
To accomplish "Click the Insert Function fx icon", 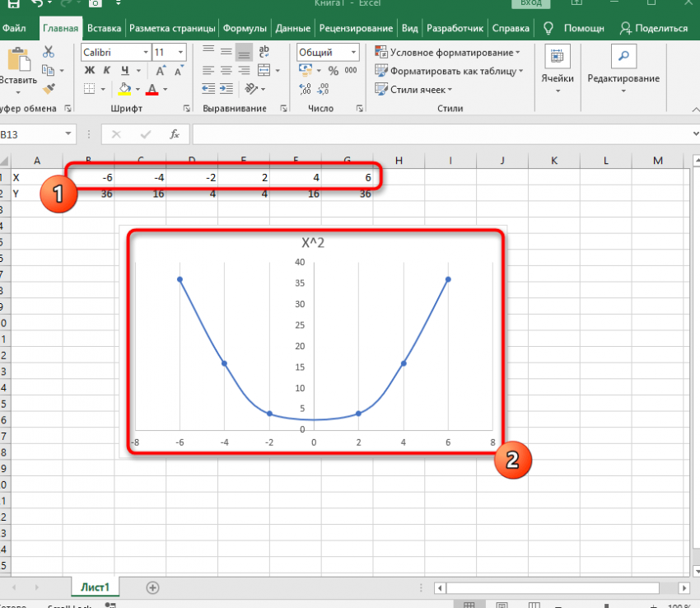I will tap(174, 134).
